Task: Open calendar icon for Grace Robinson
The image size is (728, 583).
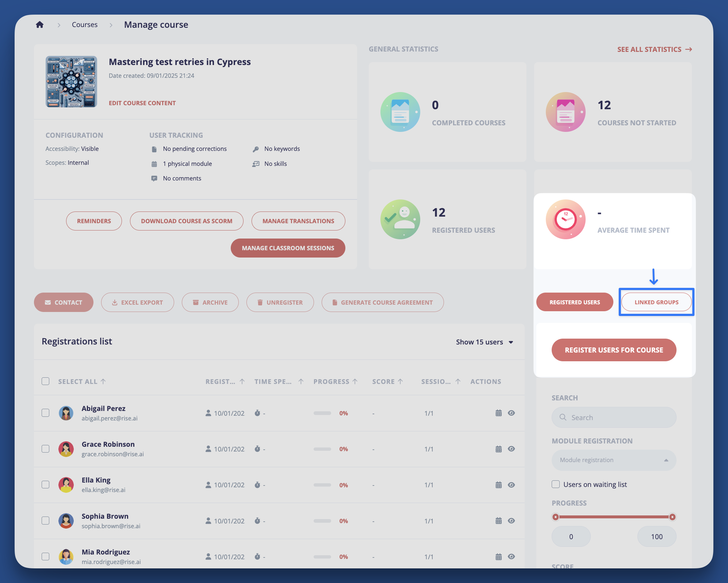Action: (x=499, y=449)
